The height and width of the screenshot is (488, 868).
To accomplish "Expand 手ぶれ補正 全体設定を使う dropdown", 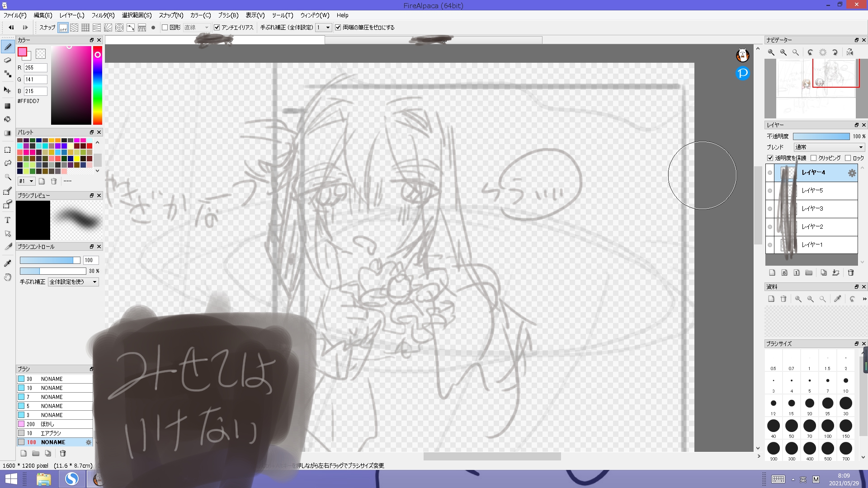I will tap(74, 282).
